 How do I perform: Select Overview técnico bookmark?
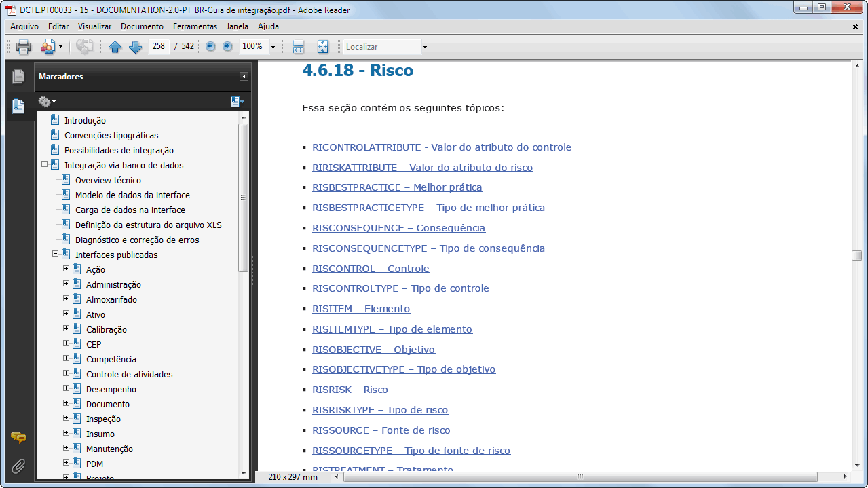coord(108,180)
